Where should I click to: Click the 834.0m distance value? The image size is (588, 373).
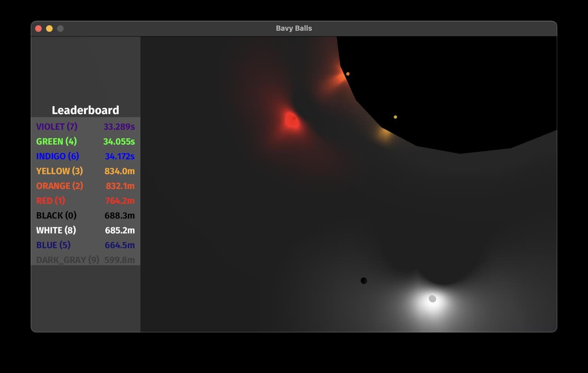120,171
